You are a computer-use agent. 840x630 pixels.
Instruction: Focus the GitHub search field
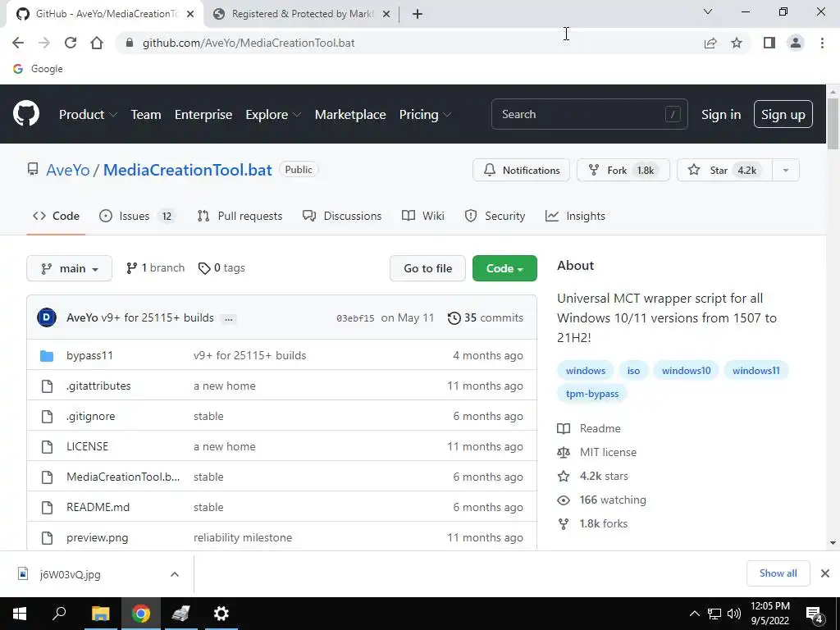589,114
